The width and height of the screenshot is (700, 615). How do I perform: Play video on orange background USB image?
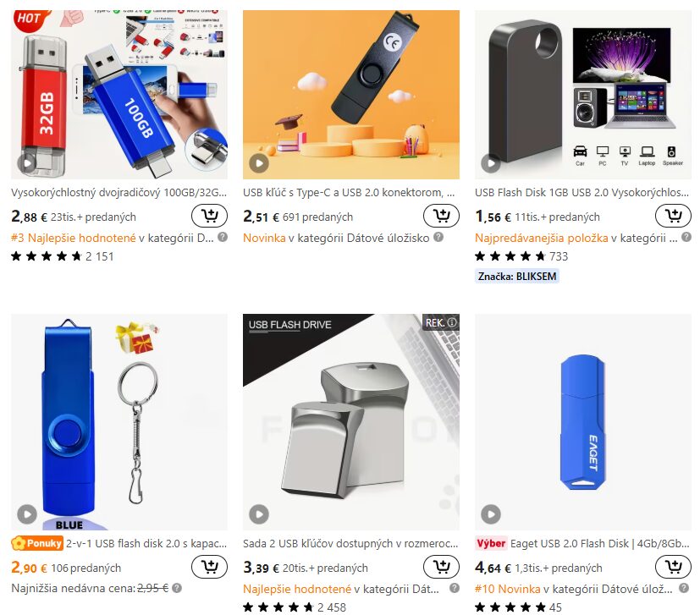tap(259, 163)
